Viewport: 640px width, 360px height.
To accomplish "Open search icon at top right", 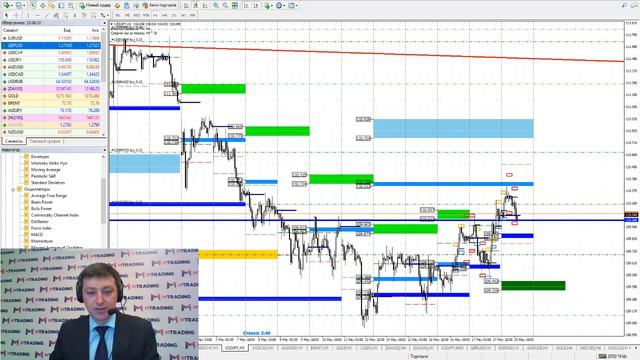I will click(x=624, y=6).
